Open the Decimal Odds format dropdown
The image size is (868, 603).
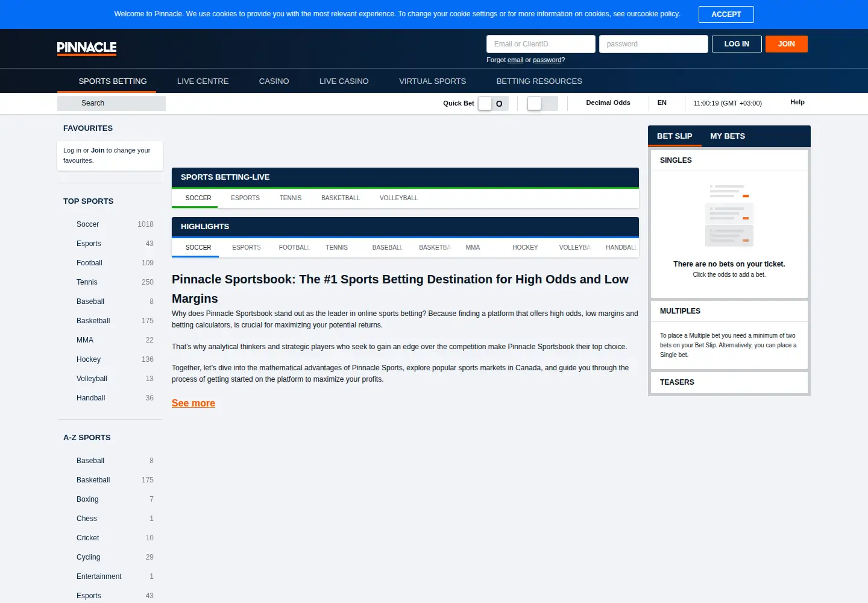coord(608,103)
